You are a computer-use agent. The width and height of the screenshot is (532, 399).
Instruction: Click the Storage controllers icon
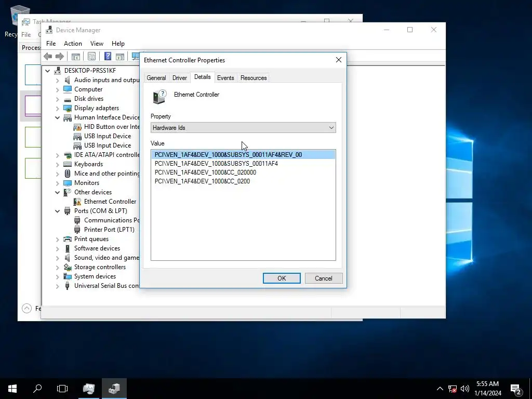pyautogui.click(x=68, y=267)
